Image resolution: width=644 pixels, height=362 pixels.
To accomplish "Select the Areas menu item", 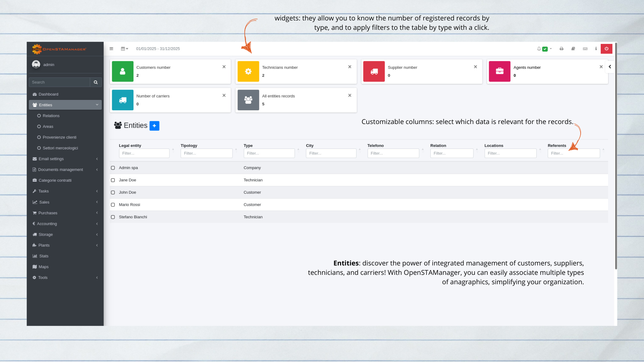I will click(x=47, y=126).
